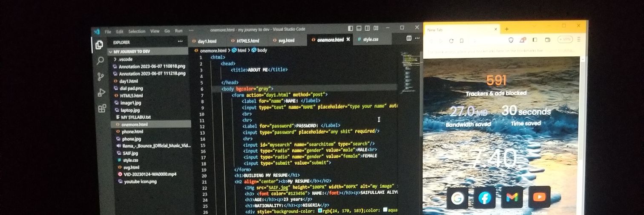The image size is (644, 215).
Task: Click the VPN button in Brave
Action: point(565,39)
